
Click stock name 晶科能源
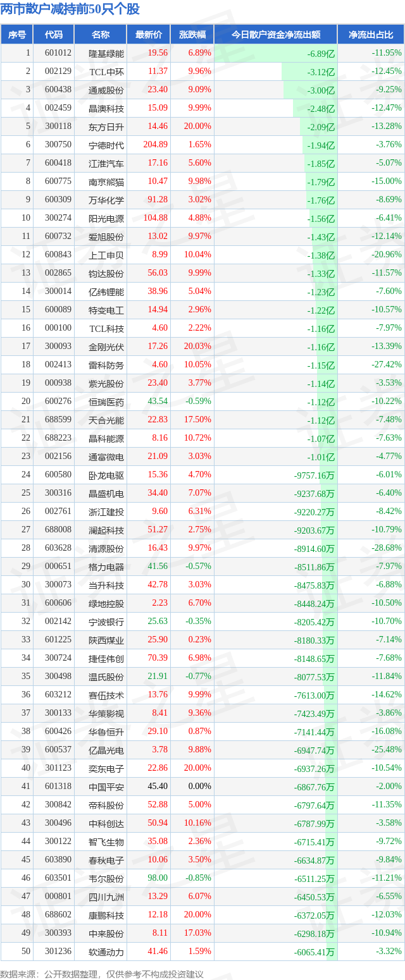tap(106, 439)
